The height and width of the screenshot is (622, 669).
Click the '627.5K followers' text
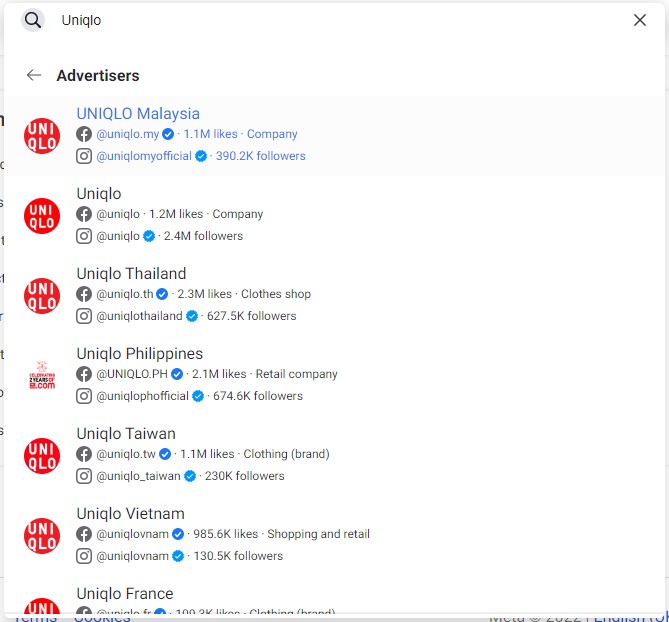251,316
